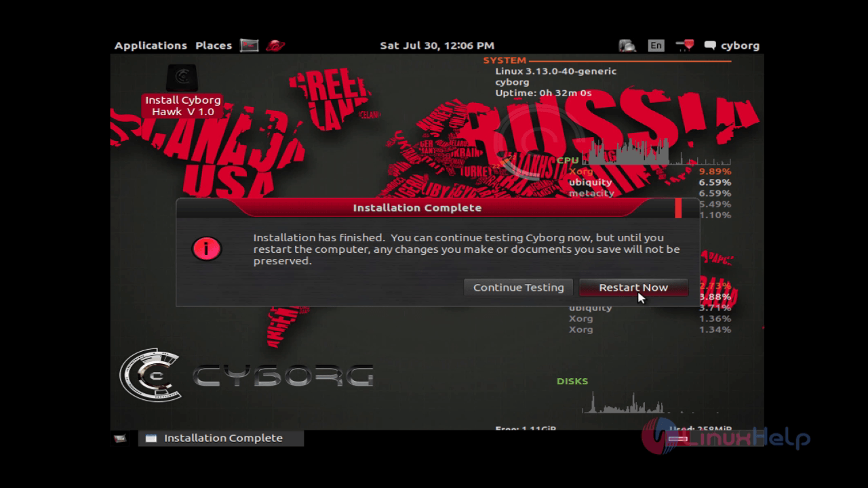Click the 'Uptime: 0h 32m 0s' text
Image resolution: width=868 pixels, height=488 pixels.
click(x=544, y=93)
